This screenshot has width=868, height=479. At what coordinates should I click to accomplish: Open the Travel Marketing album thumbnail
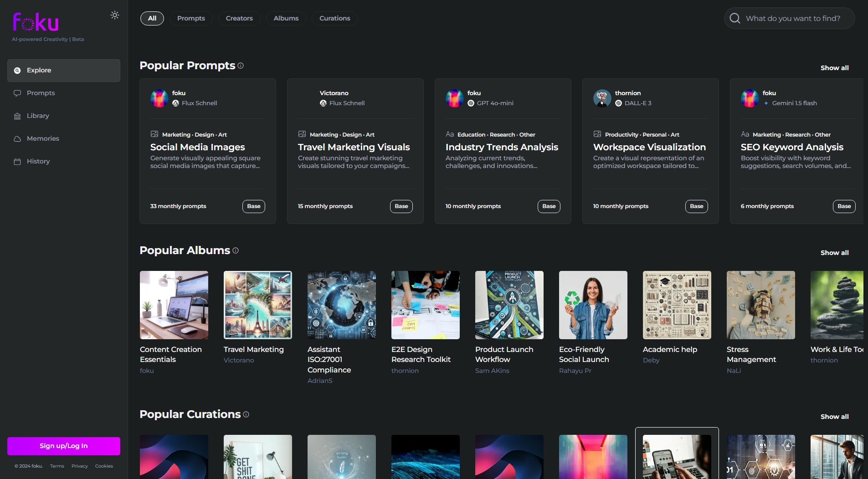[x=258, y=305]
